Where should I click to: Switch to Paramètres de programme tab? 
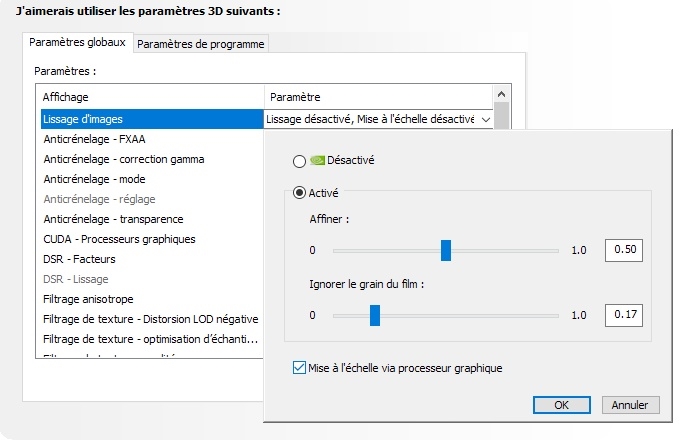pos(200,44)
